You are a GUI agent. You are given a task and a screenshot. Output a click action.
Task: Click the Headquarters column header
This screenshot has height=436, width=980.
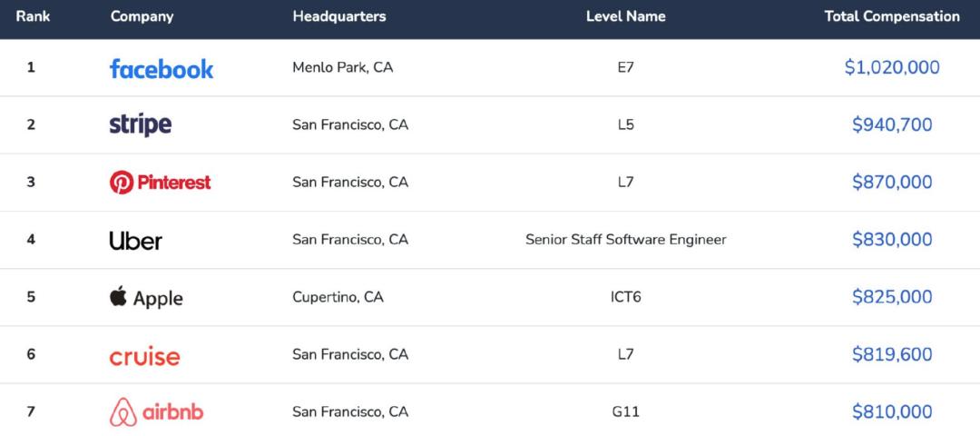[339, 17]
